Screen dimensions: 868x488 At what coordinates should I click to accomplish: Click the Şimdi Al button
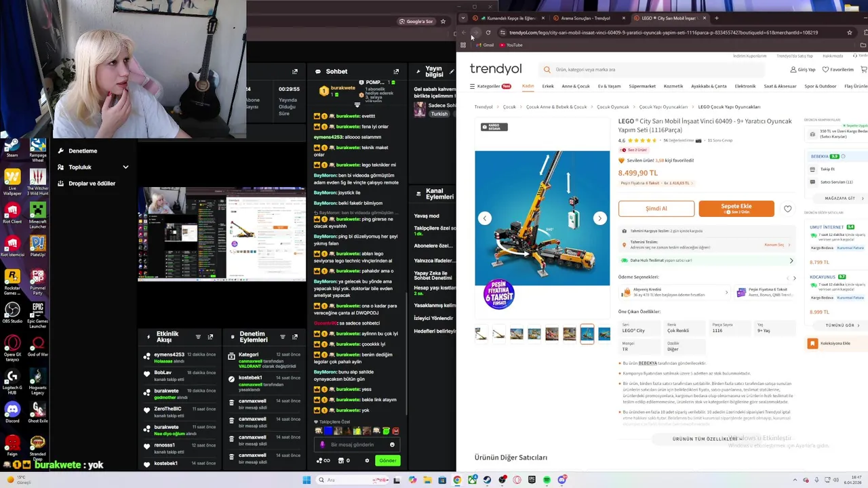point(656,209)
